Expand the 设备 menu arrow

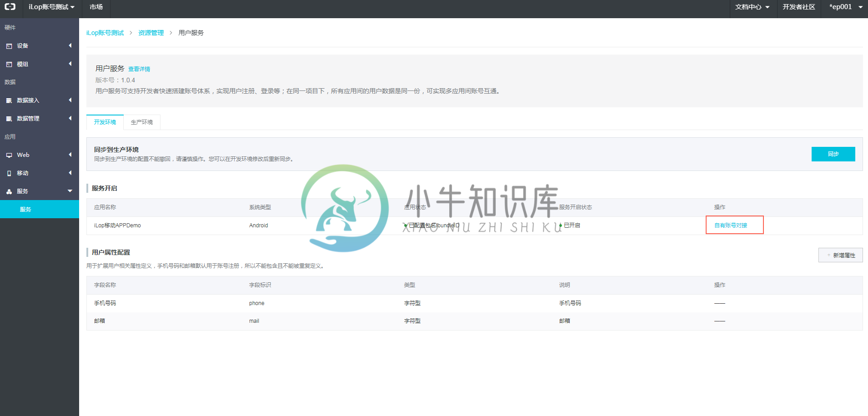[x=70, y=45]
